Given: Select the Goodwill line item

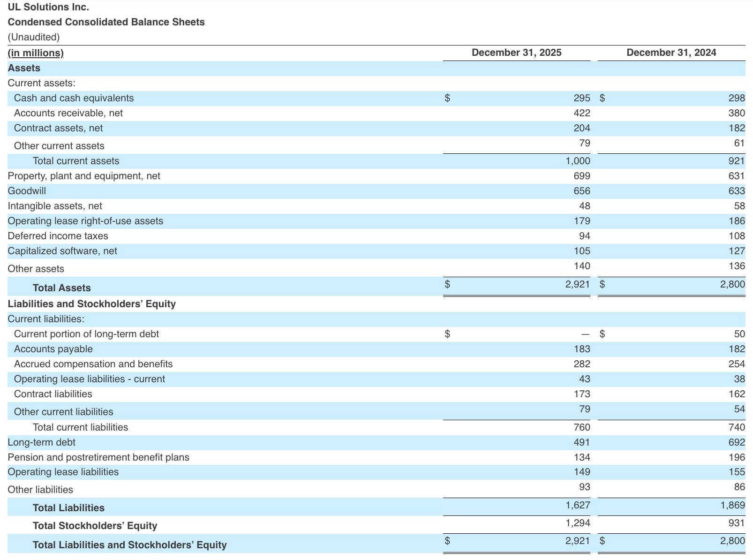Looking at the screenshot, I should [x=27, y=191].
